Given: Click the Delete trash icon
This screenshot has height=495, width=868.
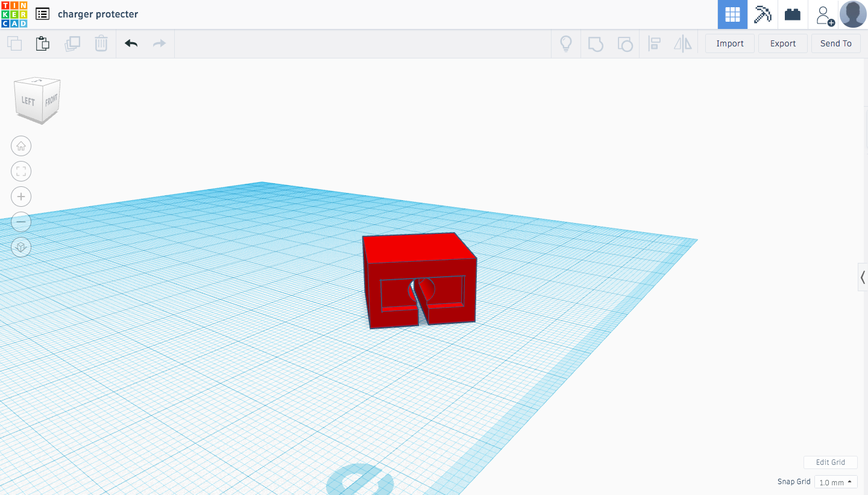Looking at the screenshot, I should click(101, 43).
